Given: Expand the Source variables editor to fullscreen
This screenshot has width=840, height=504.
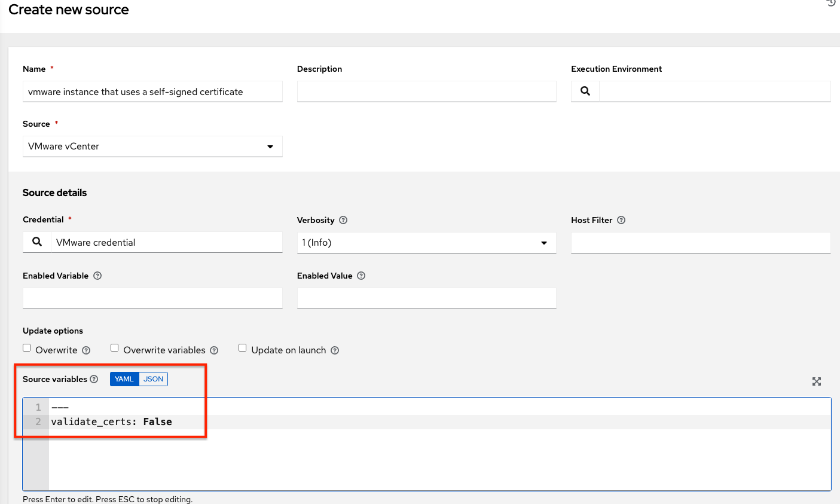Looking at the screenshot, I should click(817, 381).
